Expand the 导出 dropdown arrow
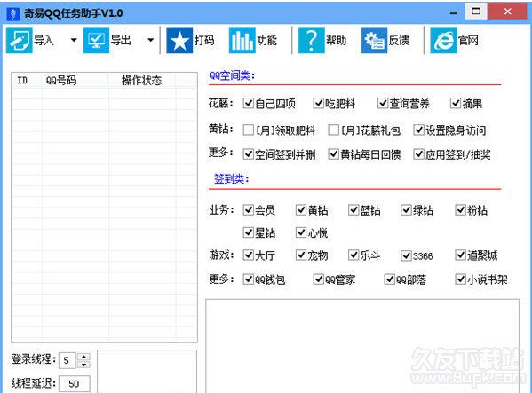This screenshot has height=393, width=532. (151, 40)
